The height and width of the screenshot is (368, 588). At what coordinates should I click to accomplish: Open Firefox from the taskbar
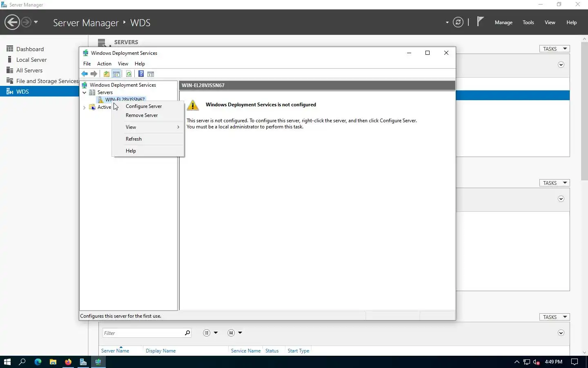(x=68, y=362)
